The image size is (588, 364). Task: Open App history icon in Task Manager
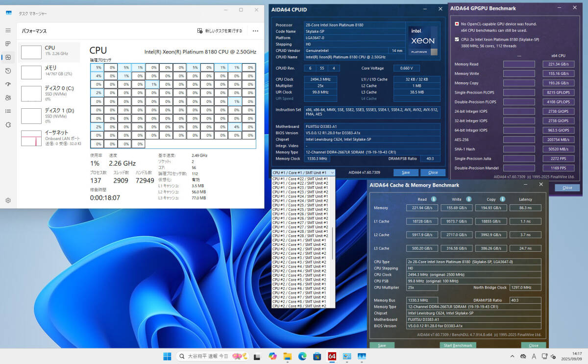[8, 71]
